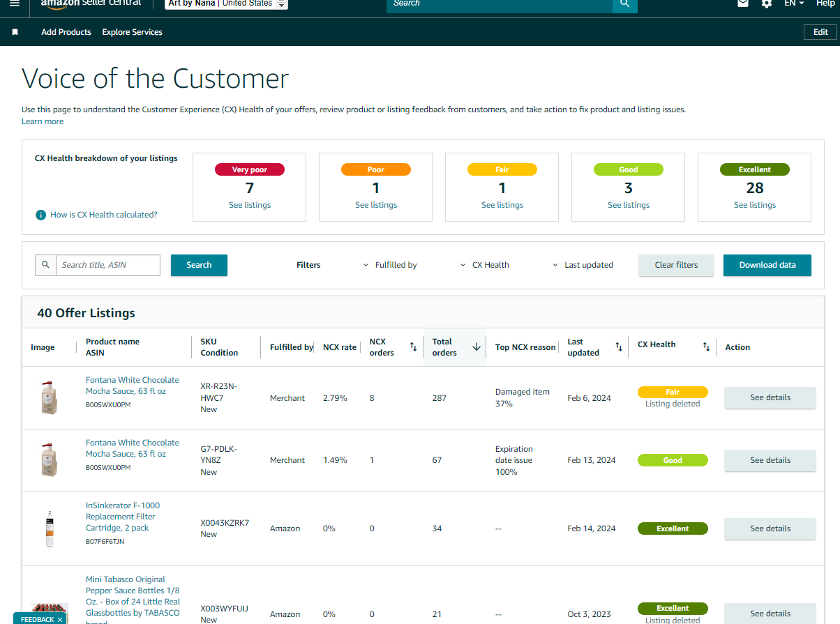Image resolution: width=840 pixels, height=624 pixels.
Task: Sort by NCX orders arrows icon
Action: point(413,347)
